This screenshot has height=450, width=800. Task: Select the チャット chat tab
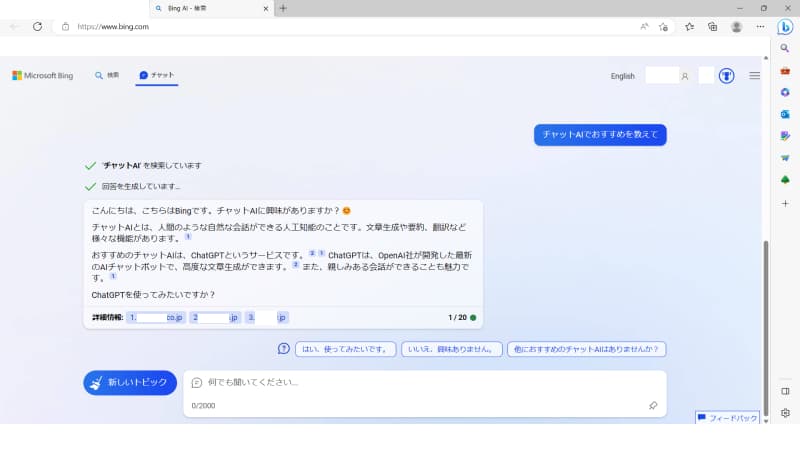(157, 75)
